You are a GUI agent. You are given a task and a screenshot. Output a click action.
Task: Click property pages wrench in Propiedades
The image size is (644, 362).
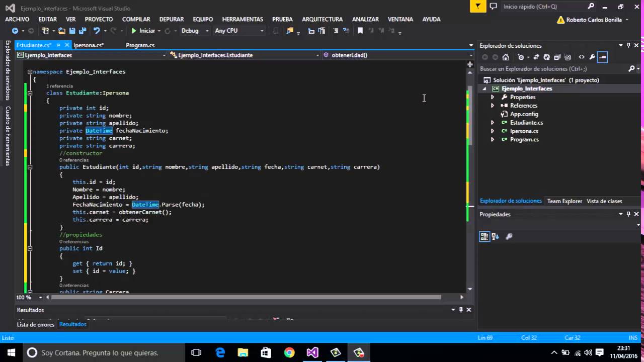tap(509, 236)
